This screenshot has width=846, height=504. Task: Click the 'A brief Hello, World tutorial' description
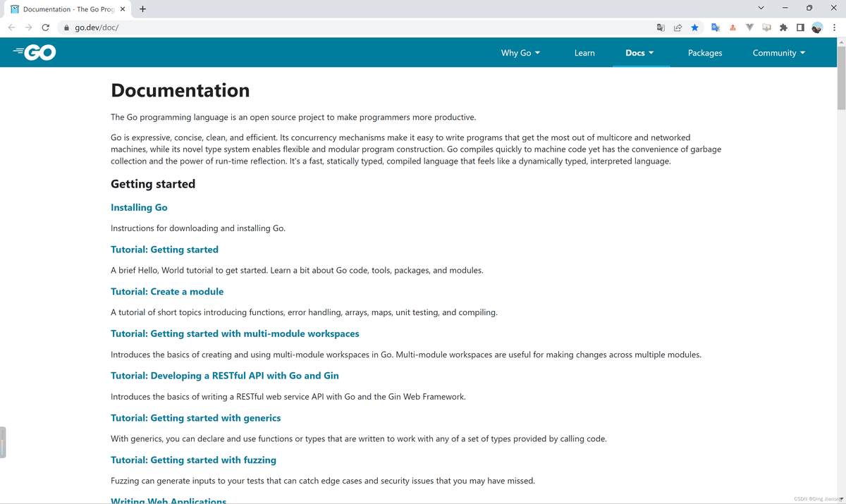[x=297, y=271]
